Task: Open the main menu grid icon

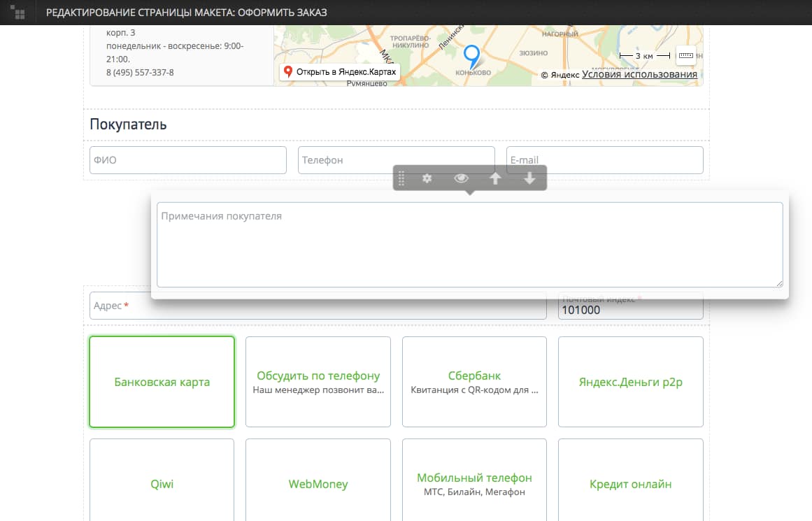Action: 19,13
